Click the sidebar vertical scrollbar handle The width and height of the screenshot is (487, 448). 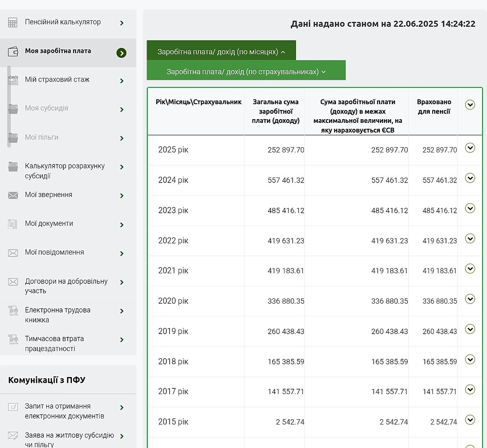pos(9,107)
